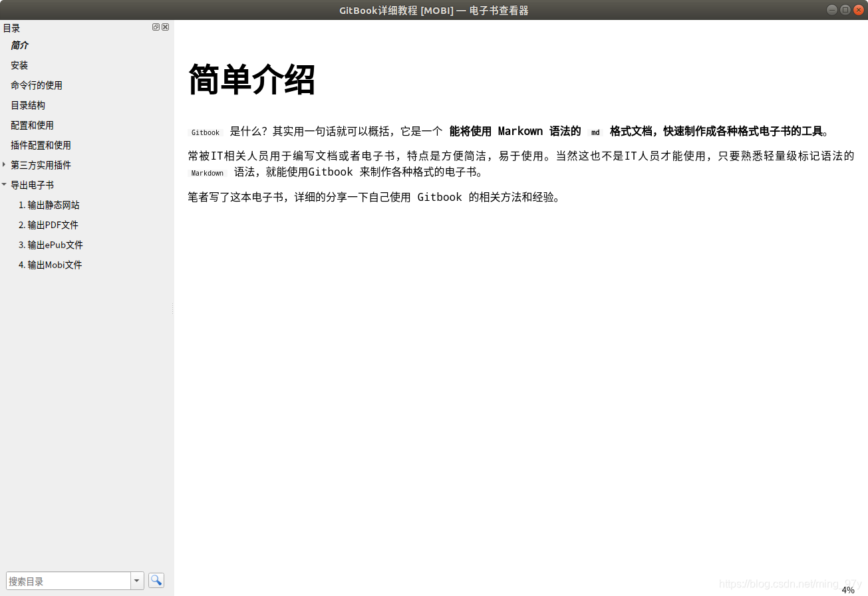Screen dimensions: 868x596
Task: Maximize the ebook viewer window
Action: point(845,9)
